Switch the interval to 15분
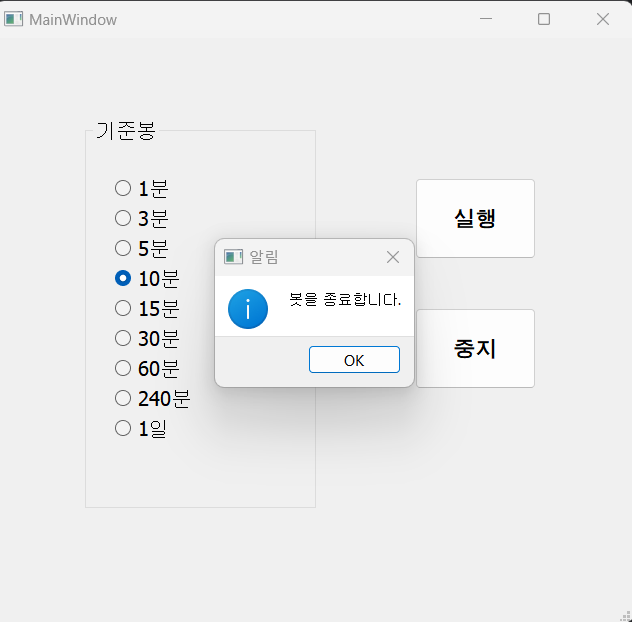 point(147,308)
